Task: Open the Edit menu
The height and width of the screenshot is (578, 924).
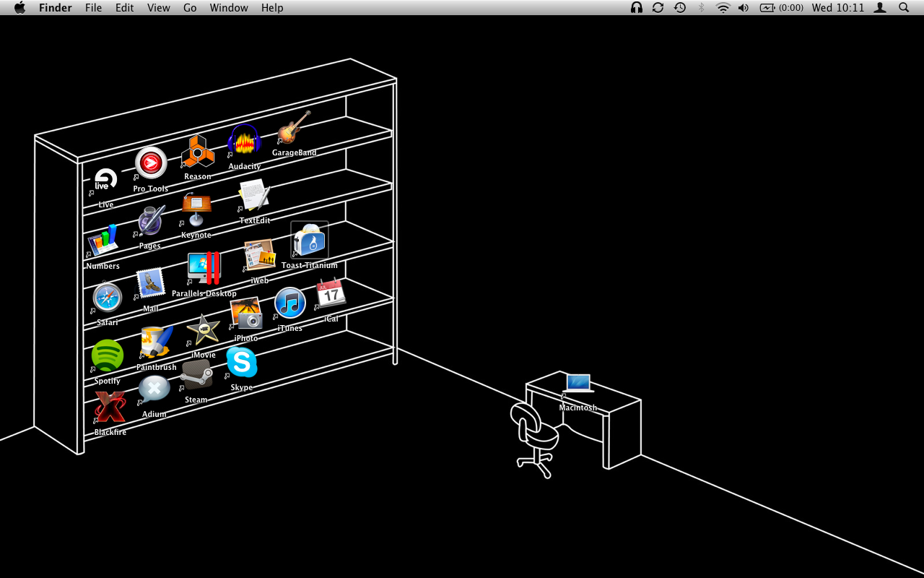Action: point(124,7)
